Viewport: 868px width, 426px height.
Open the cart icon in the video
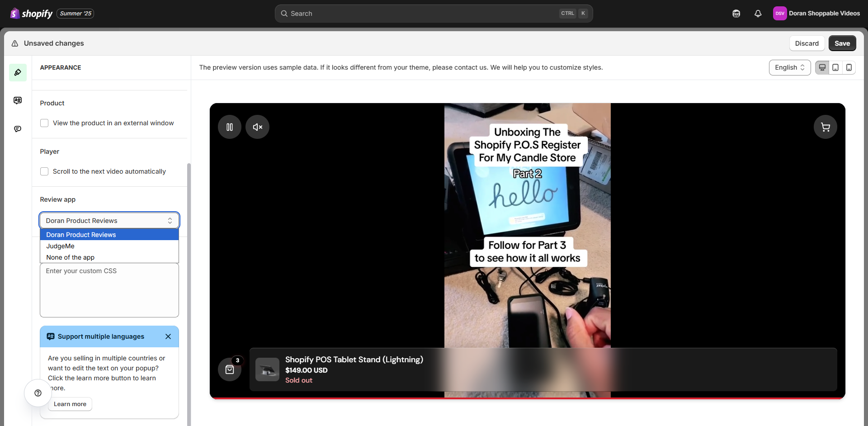pos(826,127)
